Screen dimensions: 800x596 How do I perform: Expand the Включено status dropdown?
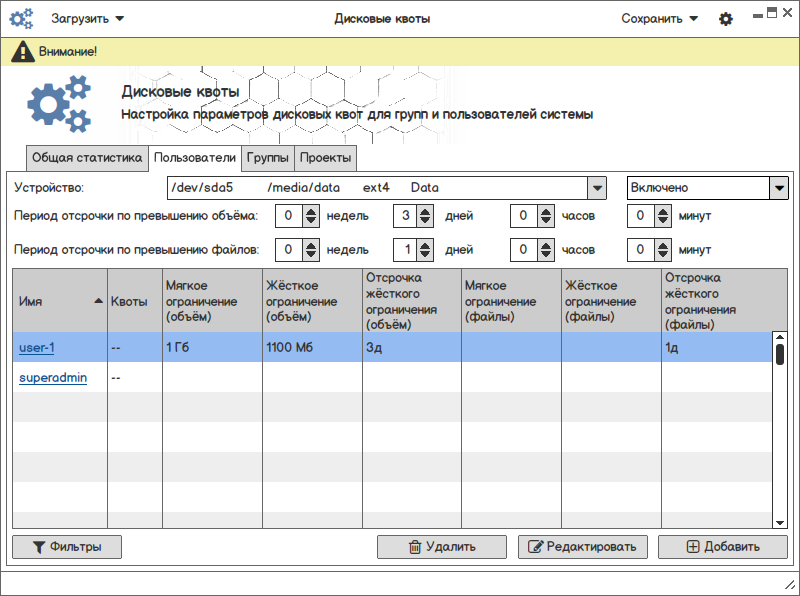[778, 188]
